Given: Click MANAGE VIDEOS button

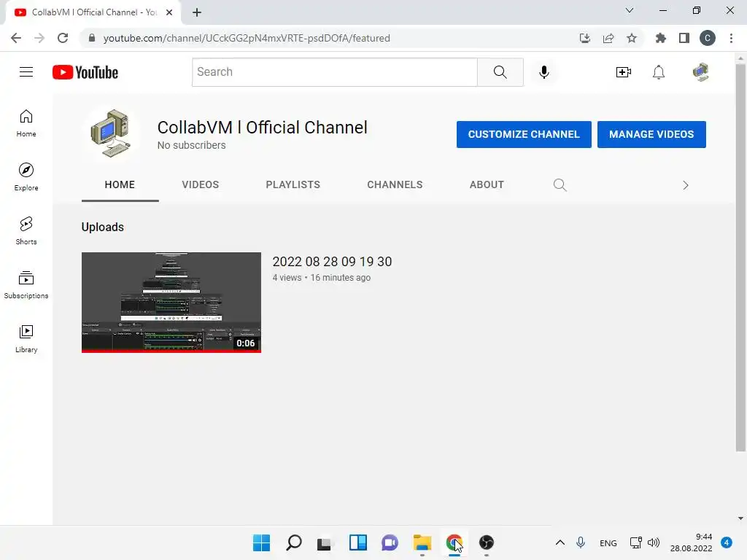Looking at the screenshot, I should click(x=651, y=134).
